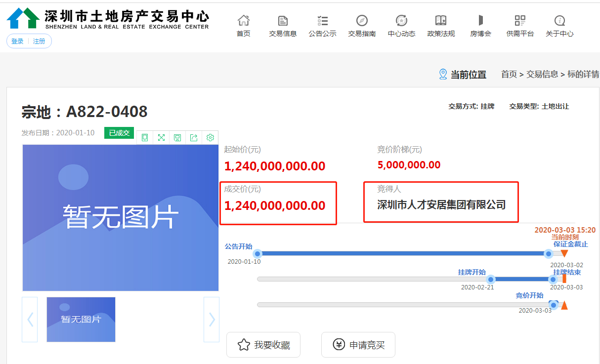Click the 竞价阶梯 value 5,000,000.00

pyautogui.click(x=409, y=165)
